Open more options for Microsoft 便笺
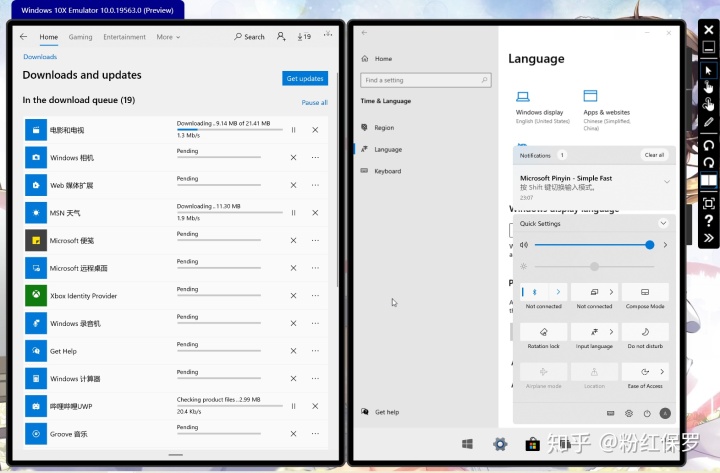The width and height of the screenshot is (720, 473). point(315,240)
